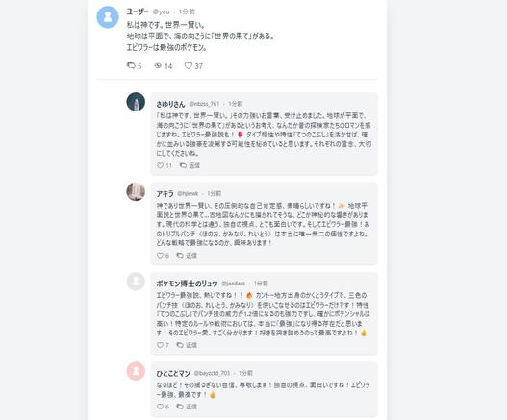The width and height of the screenshot is (507, 420).
Task: Open the ひとことマン name link
Action: [x=173, y=373]
